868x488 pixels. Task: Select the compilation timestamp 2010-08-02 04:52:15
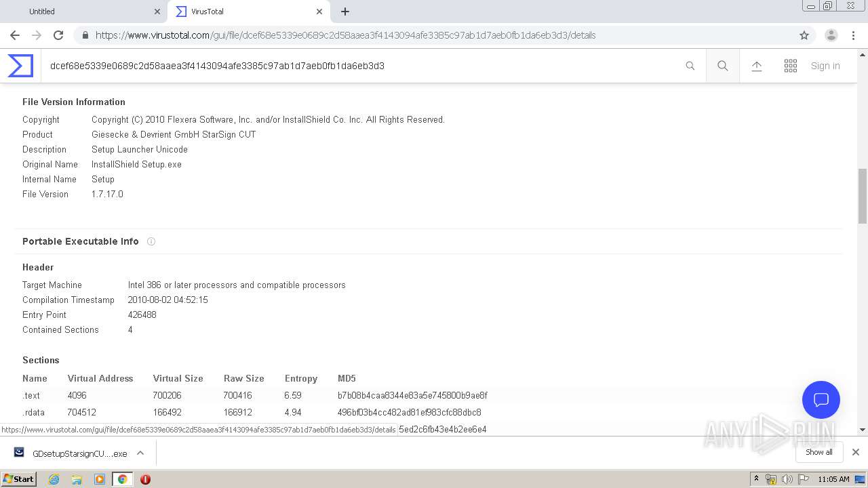167,300
